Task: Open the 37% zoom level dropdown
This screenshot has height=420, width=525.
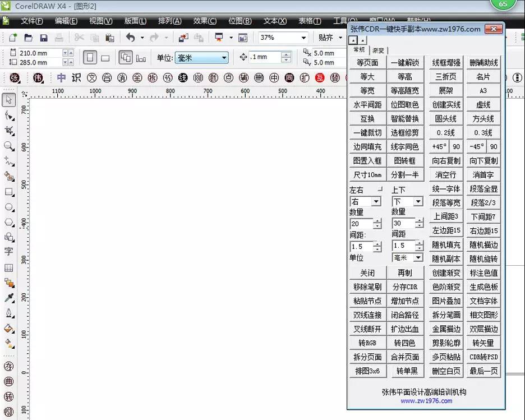Action: tap(303, 38)
